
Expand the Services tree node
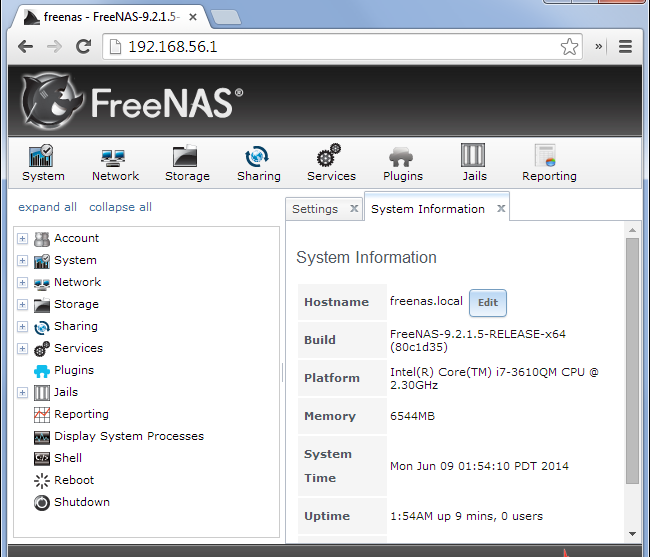(22, 349)
